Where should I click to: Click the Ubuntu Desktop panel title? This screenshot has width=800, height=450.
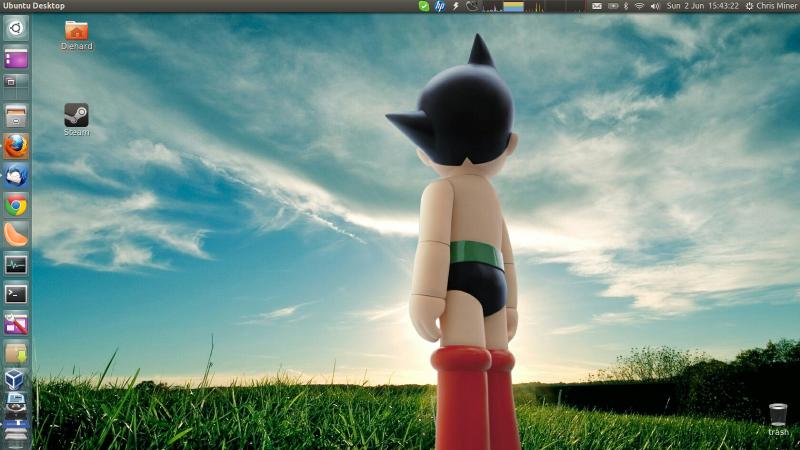pyautogui.click(x=34, y=6)
